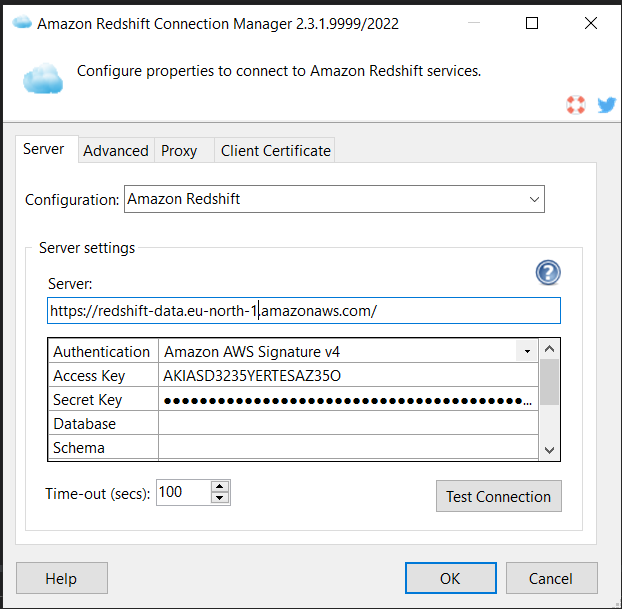Click the Test Connection button
622x609 pixels.
point(499,496)
